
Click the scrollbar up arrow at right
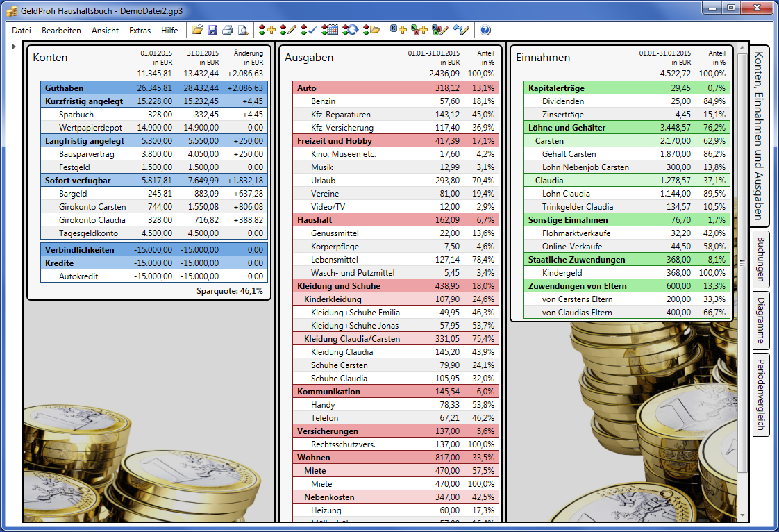(742, 47)
